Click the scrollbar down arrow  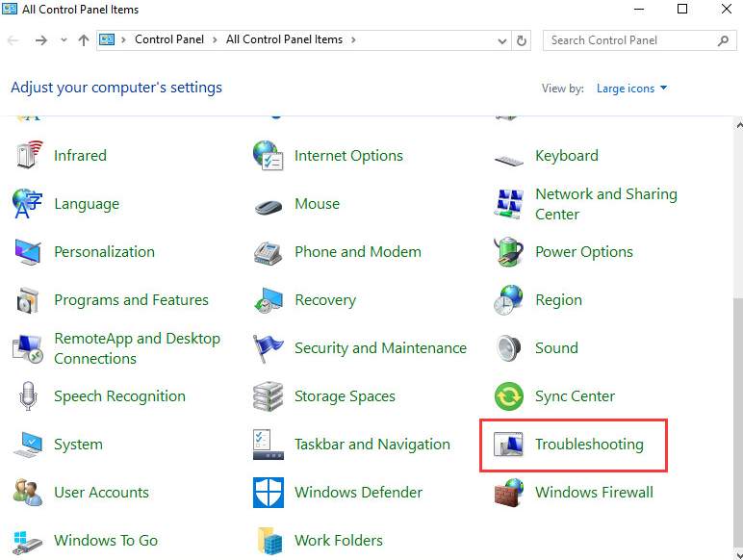pos(739,555)
